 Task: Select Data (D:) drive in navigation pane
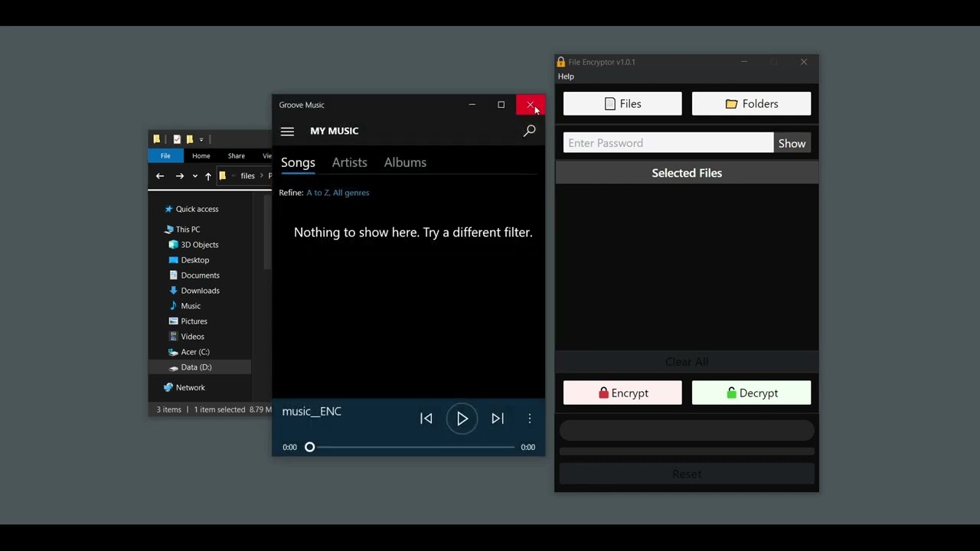pos(200,367)
